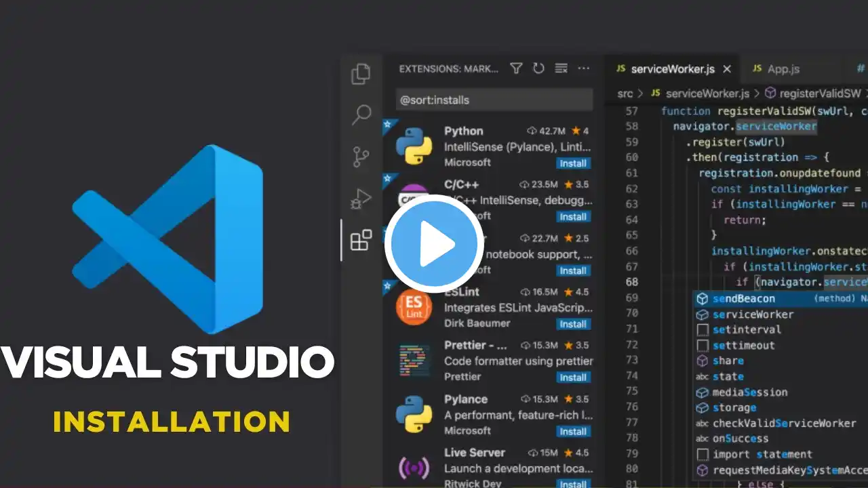Click the filter extensions funnel icon
The image size is (868, 488).
516,68
